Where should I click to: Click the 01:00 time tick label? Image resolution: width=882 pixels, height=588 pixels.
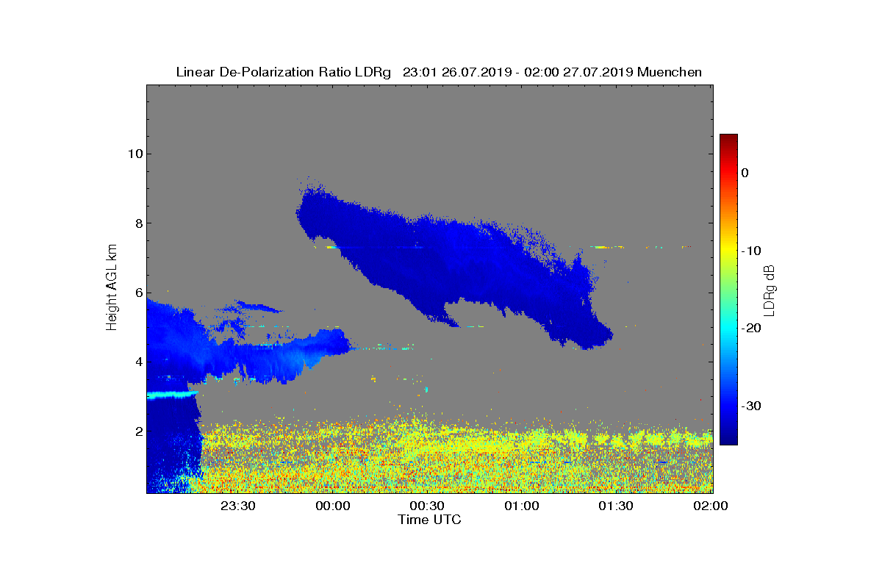click(x=521, y=506)
